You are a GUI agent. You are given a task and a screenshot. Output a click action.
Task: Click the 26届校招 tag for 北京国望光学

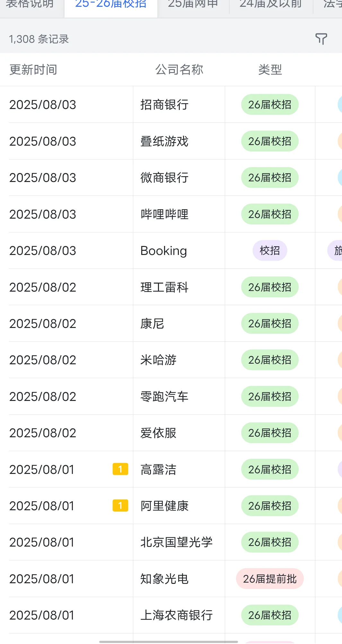click(x=270, y=542)
